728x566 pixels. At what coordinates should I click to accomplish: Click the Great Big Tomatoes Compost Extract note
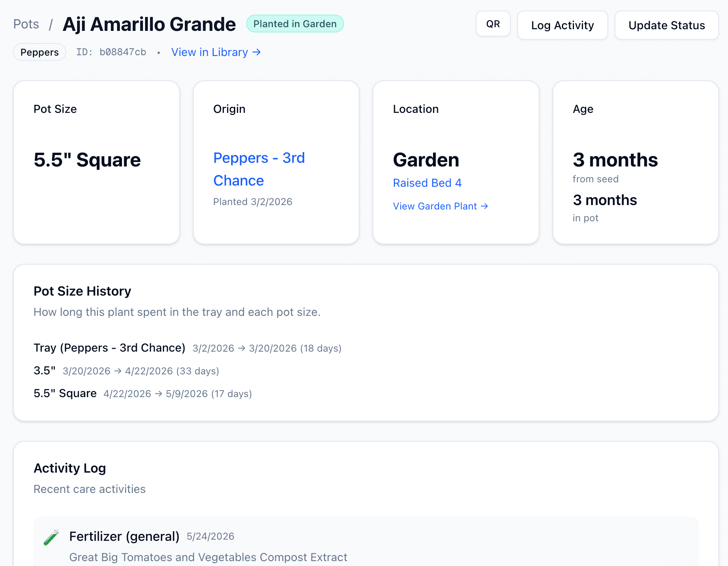pyautogui.click(x=208, y=557)
